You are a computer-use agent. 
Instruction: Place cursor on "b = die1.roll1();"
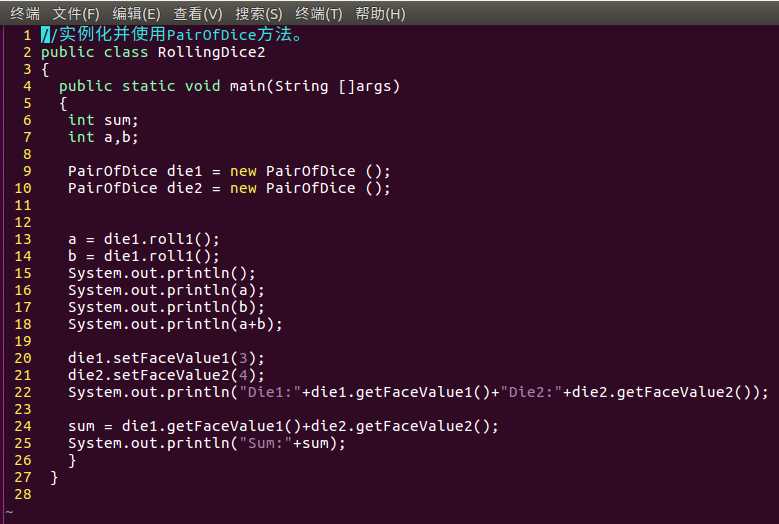click(x=143, y=256)
